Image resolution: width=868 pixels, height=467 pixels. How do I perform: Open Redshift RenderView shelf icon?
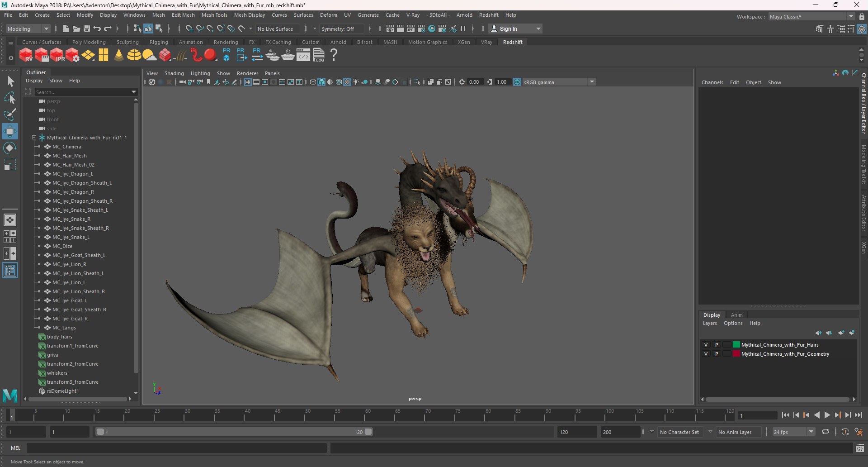(26, 55)
